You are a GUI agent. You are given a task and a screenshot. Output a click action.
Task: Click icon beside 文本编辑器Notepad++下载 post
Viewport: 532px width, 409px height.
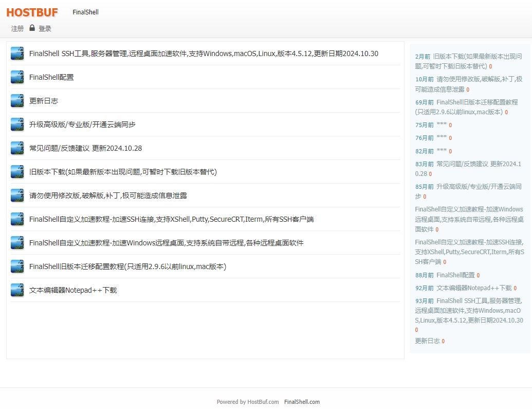(17, 290)
